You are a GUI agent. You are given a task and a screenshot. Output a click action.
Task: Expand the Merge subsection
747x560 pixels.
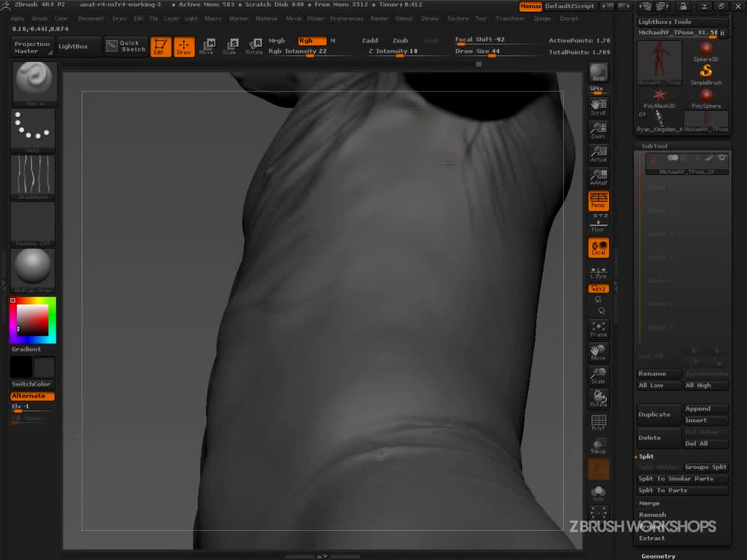[x=649, y=503]
